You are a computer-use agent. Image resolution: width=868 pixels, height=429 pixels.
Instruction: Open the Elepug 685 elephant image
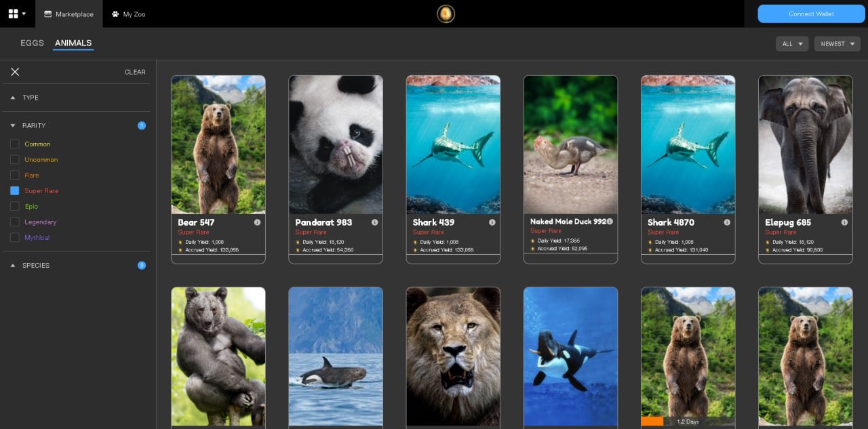(x=805, y=144)
